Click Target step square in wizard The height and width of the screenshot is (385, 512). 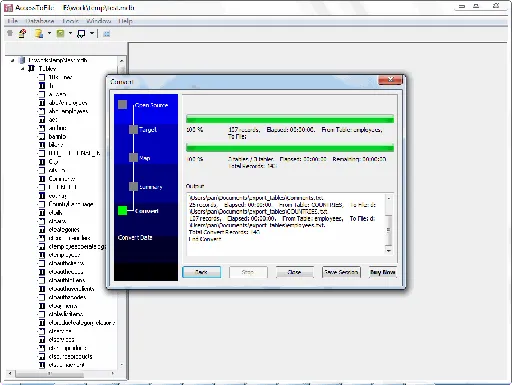click(x=133, y=129)
